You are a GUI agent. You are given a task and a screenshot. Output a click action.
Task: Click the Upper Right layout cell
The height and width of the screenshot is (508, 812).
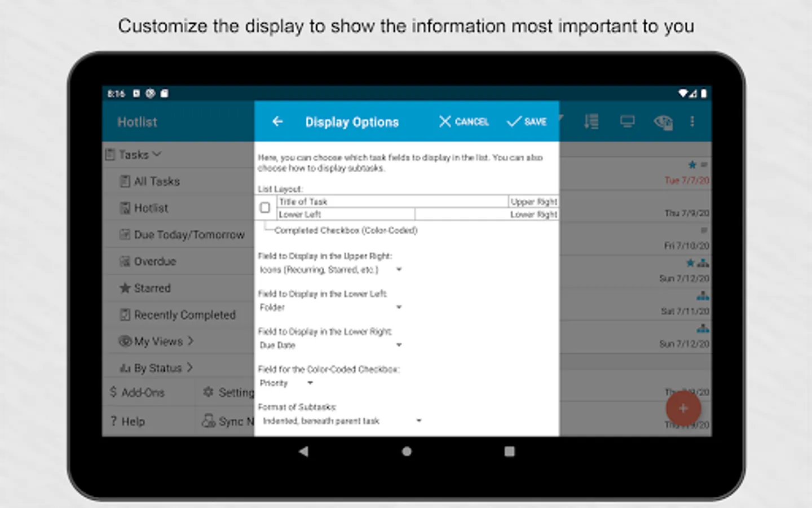(x=533, y=202)
